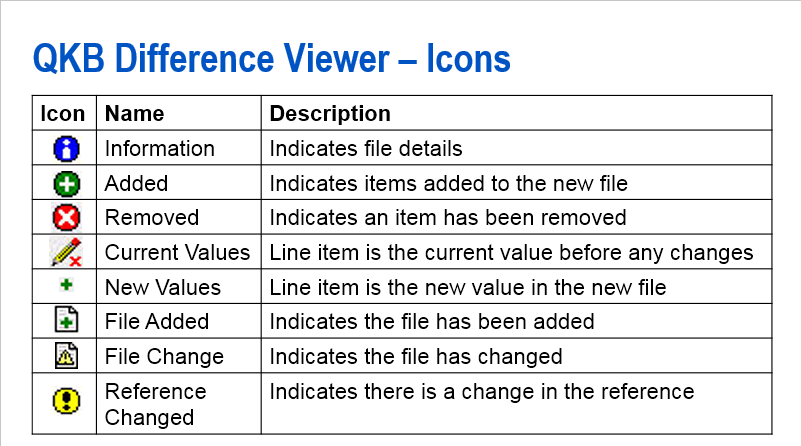Click the Name column header

tap(134, 113)
